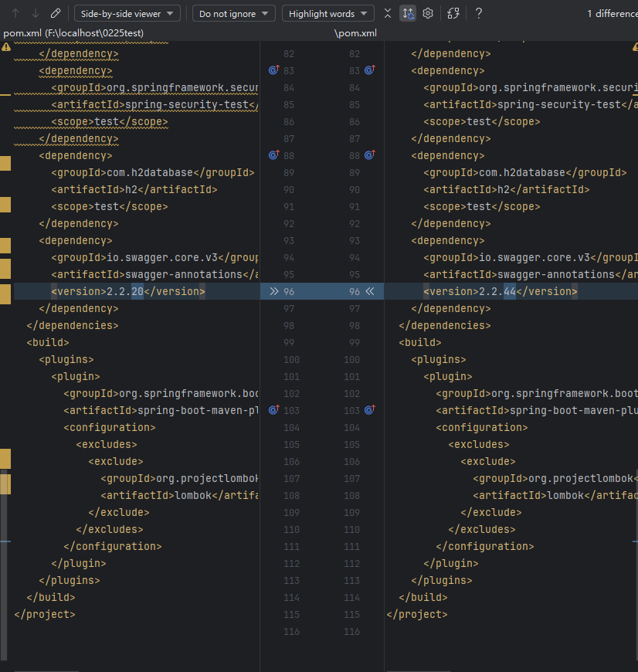
Task: Open the Highlight words dropdown
Action: click(327, 13)
